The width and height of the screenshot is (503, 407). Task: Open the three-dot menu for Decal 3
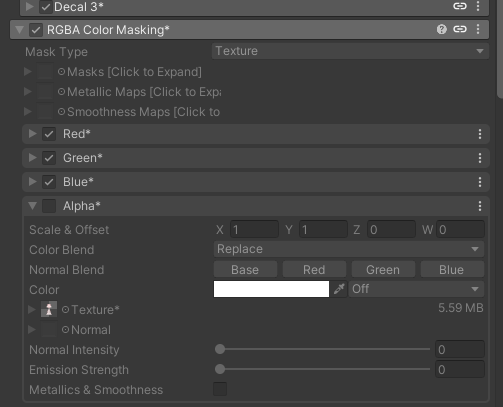(478, 6)
